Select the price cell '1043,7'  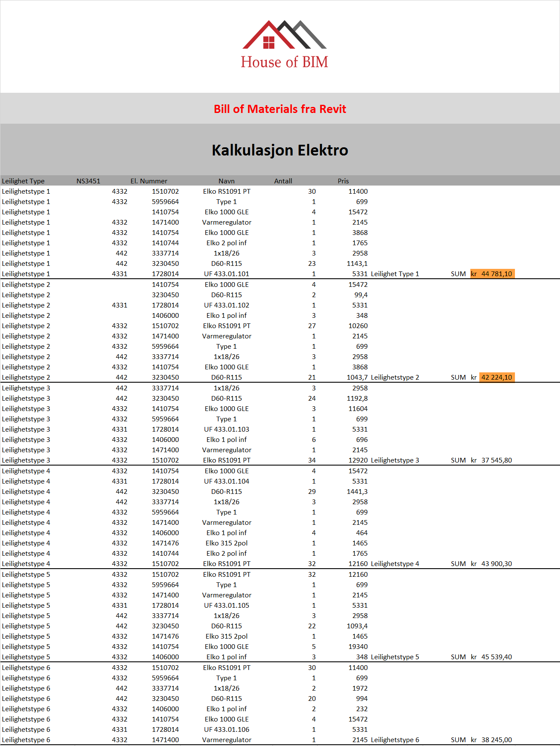point(357,377)
